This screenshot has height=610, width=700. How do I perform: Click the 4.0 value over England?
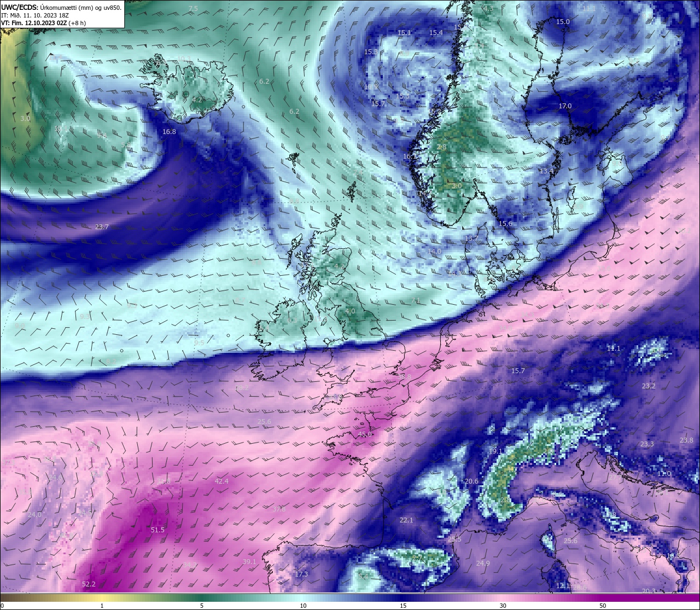[350, 311]
